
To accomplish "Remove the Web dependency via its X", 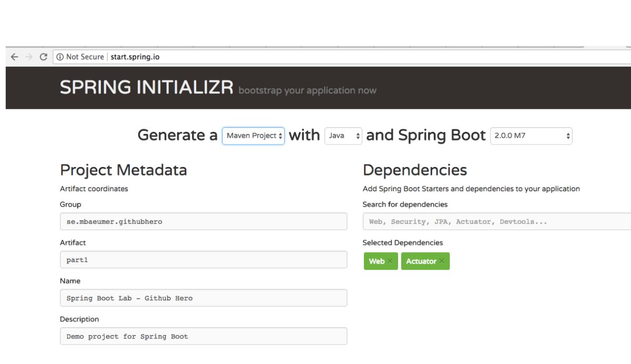I will pyautogui.click(x=390, y=261).
